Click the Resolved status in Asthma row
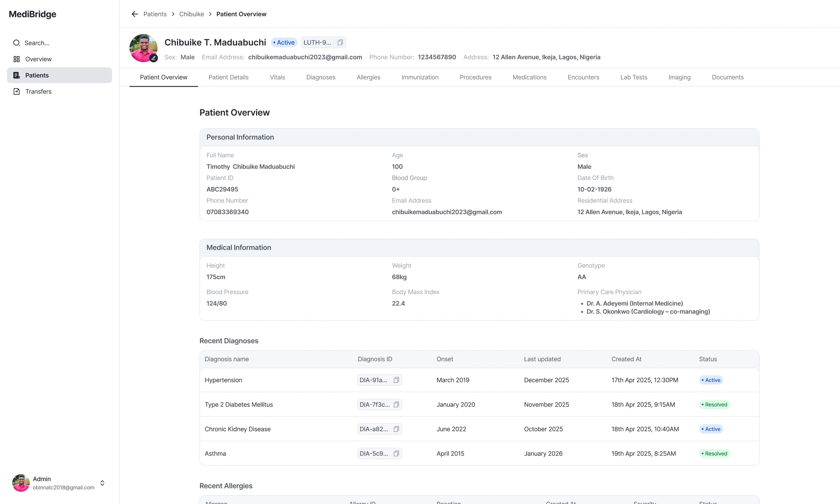This screenshot has height=504, width=840. point(714,453)
